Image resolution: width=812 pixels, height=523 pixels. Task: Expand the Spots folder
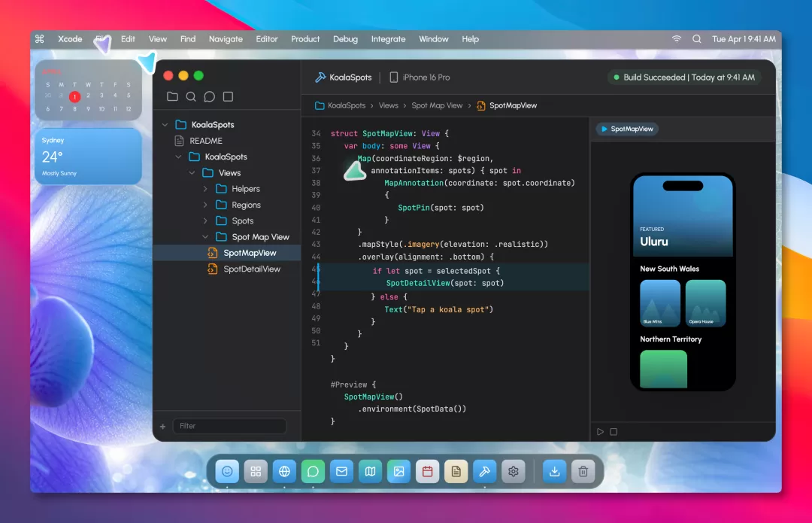click(205, 220)
